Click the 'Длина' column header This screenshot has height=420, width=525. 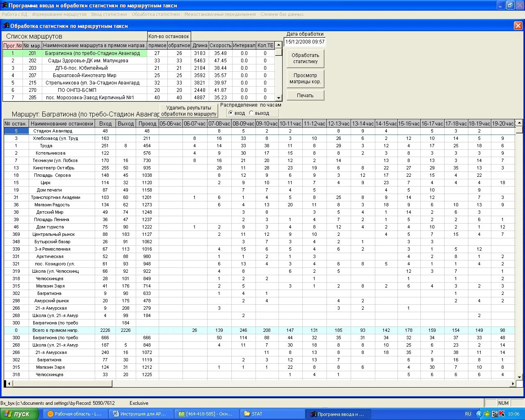[x=200, y=46]
